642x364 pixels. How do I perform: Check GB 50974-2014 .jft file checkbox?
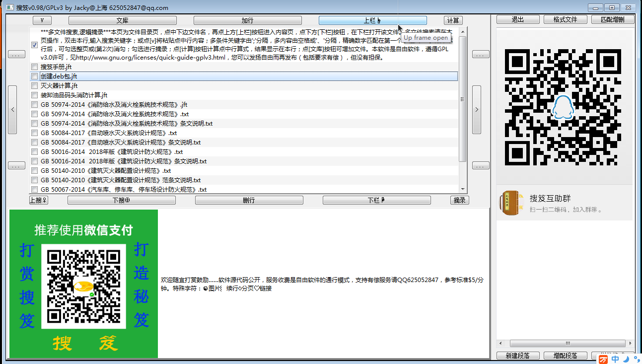tap(34, 105)
